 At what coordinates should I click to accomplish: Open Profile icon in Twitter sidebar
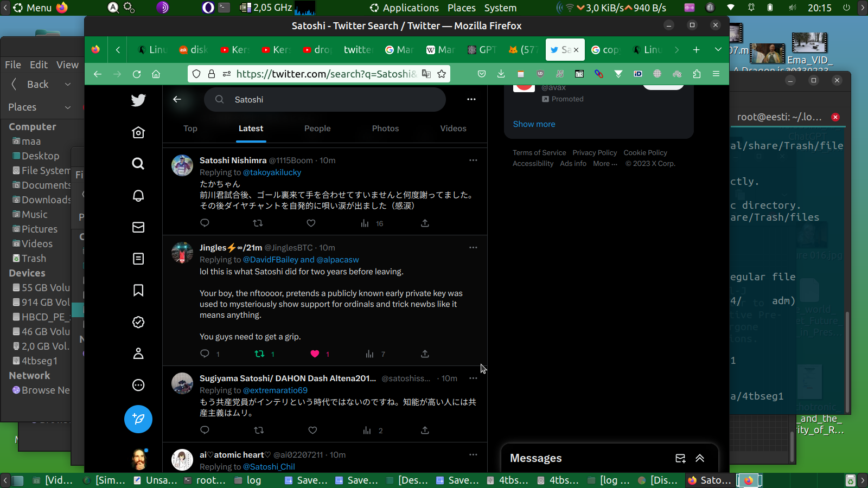coord(138,354)
